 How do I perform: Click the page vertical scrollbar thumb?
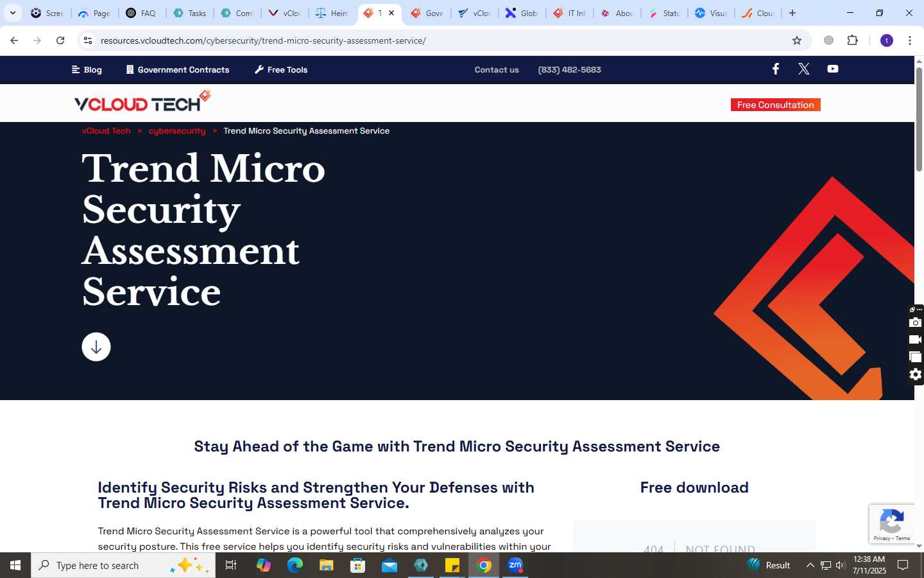click(x=919, y=119)
